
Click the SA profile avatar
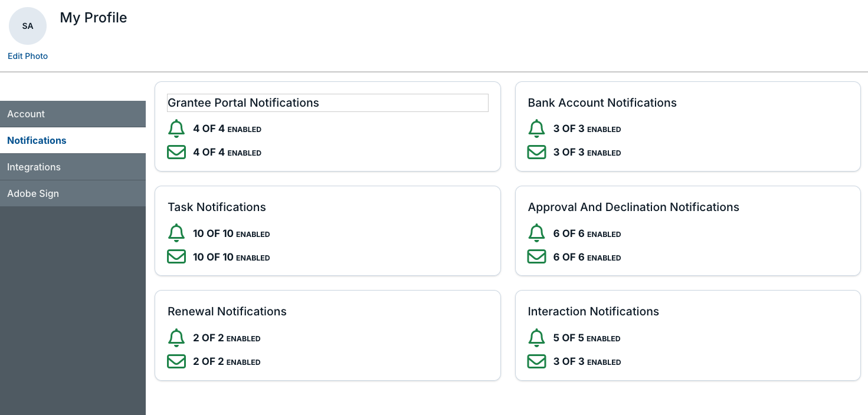pyautogui.click(x=28, y=26)
